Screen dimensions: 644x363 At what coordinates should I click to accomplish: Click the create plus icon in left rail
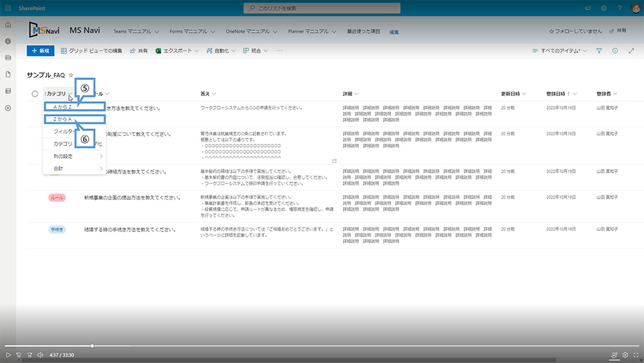(8, 108)
